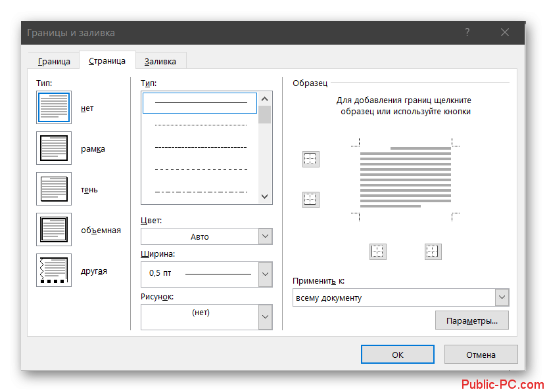The width and height of the screenshot is (547, 392).
Task: Select the 'рамка' box border icon
Action: (x=54, y=148)
